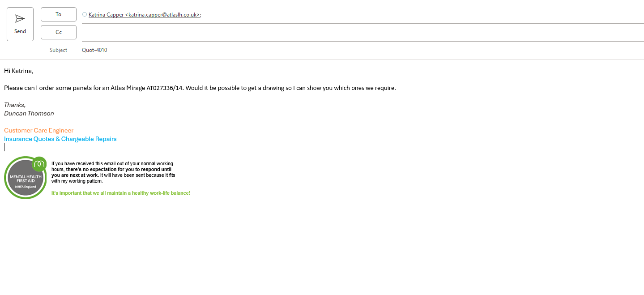This screenshot has width=644, height=295.
Task: Click the 'Thanks,' sign-off line
Action: [x=15, y=105]
